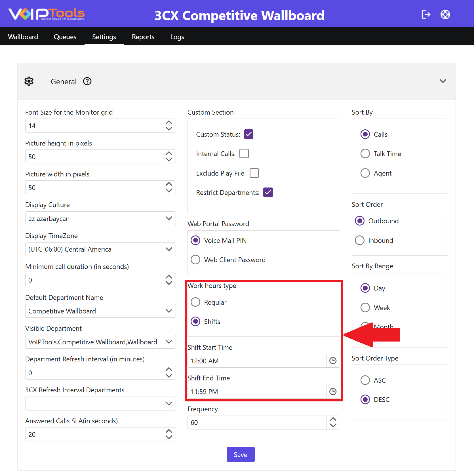Click the VoIPTools logo
This screenshot has width=474, height=476.
coord(47,14)
